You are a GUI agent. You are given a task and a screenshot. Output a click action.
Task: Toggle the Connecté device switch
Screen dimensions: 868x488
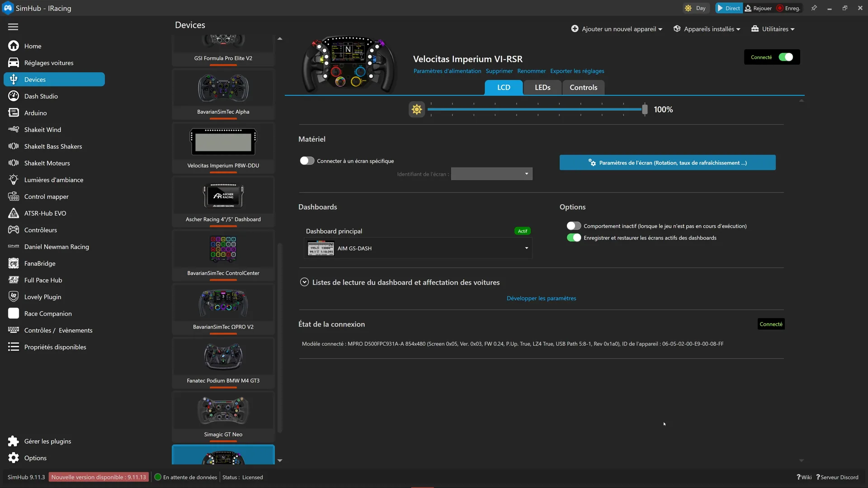(x=786, y=57)
